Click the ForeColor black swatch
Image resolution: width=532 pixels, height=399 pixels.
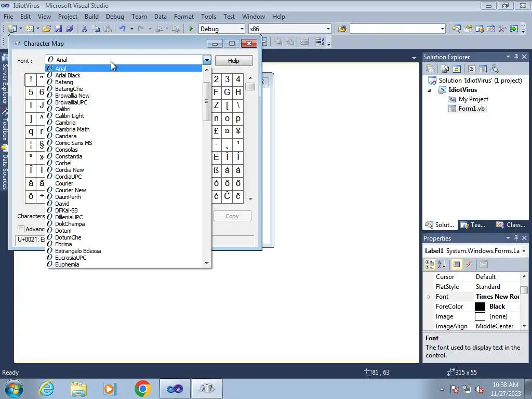[x=480, y=307]
